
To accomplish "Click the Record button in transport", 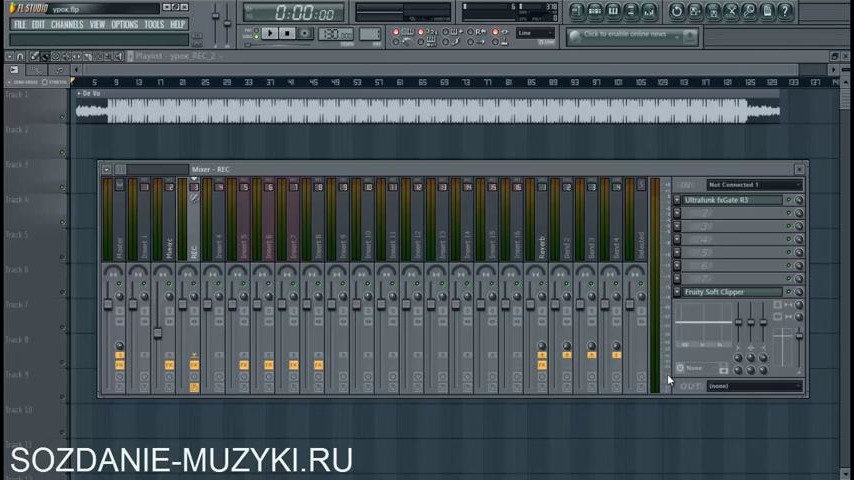I will point(305,33).
